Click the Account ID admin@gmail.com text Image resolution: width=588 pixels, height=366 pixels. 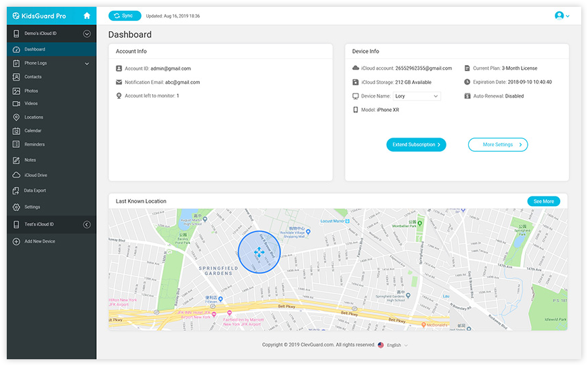tap(157, 68)
